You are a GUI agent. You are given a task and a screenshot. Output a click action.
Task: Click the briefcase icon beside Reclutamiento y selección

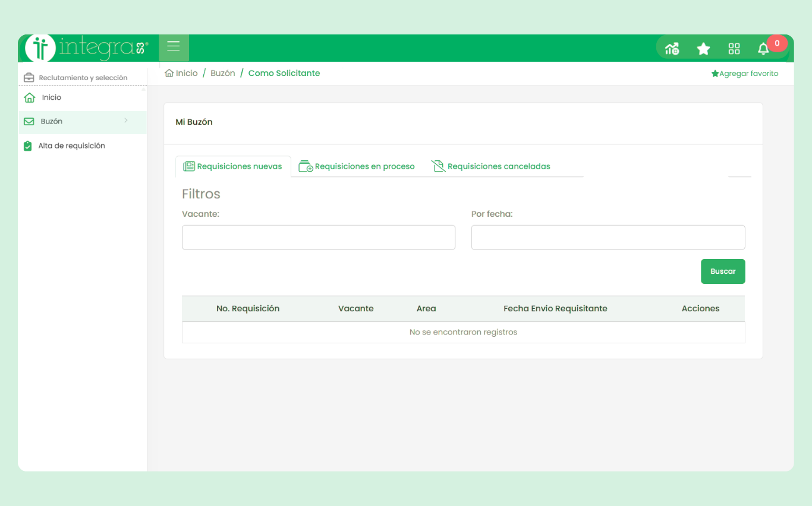click(29, 78)
